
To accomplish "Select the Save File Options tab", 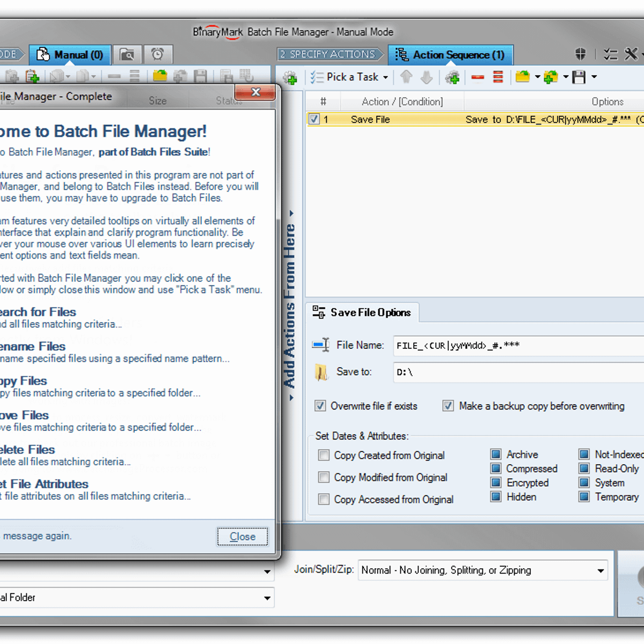I will [362, 312].
